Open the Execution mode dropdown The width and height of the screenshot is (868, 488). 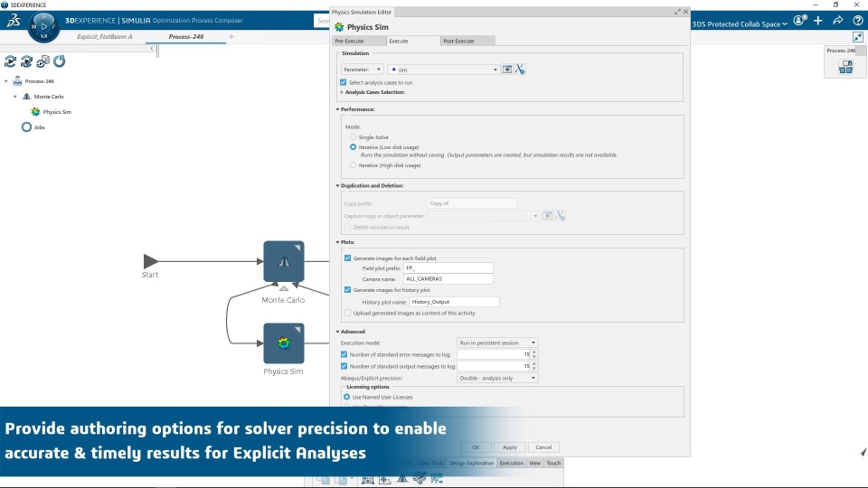tap(497, 343)
